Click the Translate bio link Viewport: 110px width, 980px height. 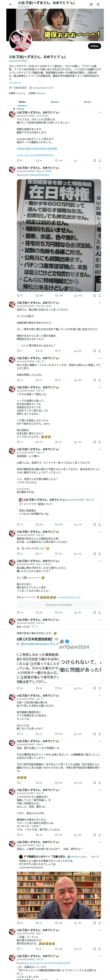[15, 82]
